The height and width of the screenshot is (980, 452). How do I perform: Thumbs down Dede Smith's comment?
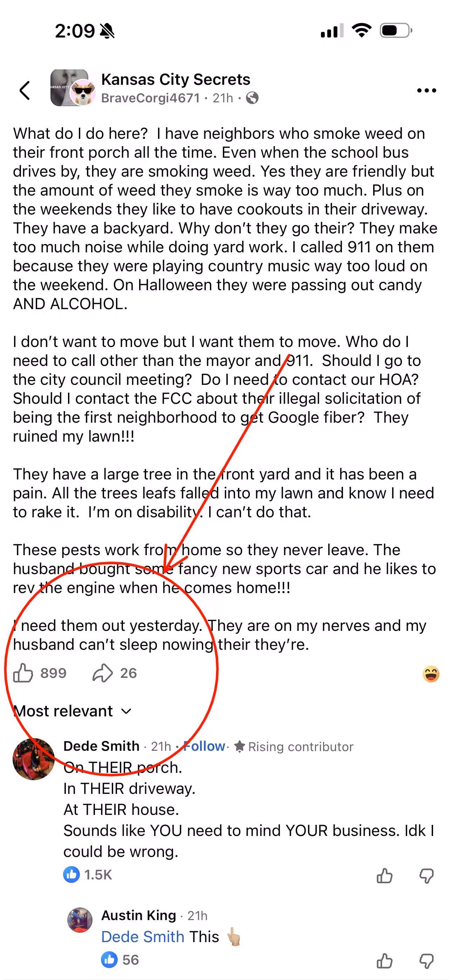pyautogui.click(x=426, y=876)
